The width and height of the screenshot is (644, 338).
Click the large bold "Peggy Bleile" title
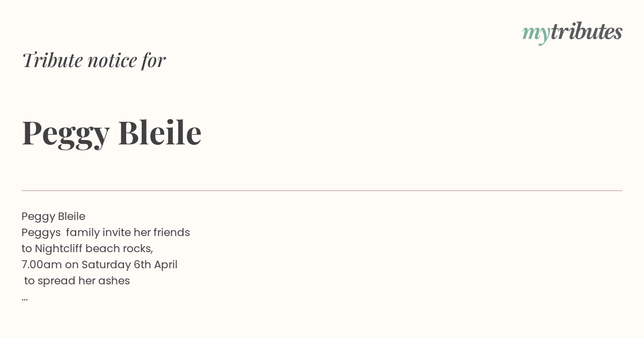click(112, 133)
